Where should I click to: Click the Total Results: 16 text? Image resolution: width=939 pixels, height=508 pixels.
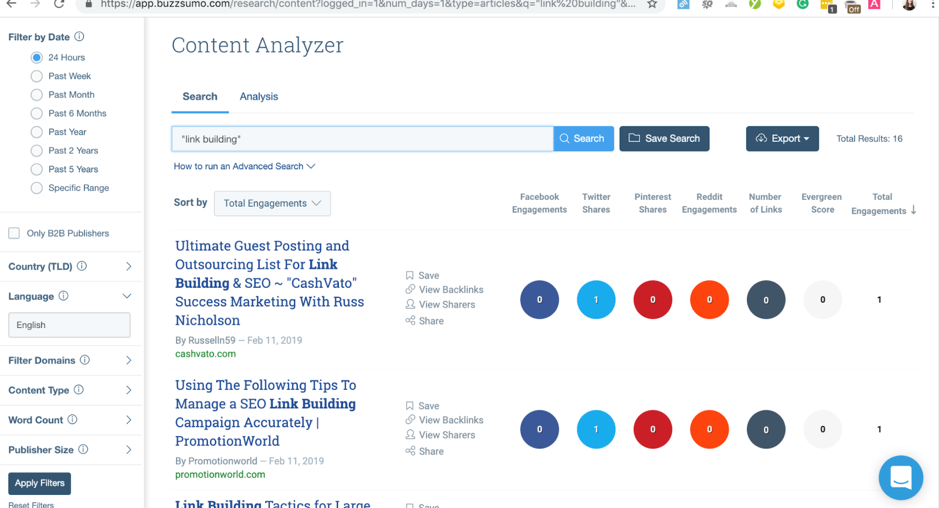pyautogui.click(x=869, y=138)
